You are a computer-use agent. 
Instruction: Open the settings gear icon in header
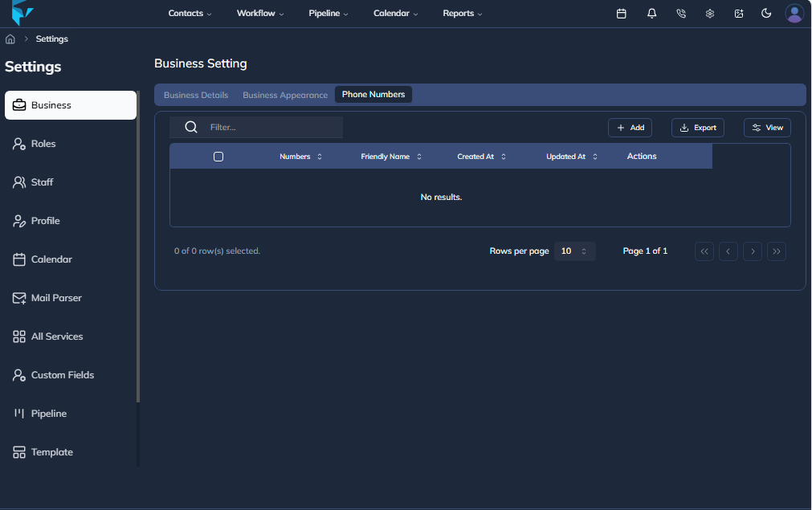point(709,13)
